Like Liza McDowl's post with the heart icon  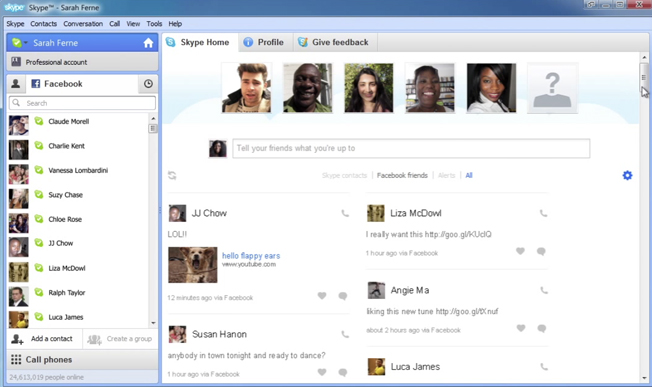click(520, 251)
